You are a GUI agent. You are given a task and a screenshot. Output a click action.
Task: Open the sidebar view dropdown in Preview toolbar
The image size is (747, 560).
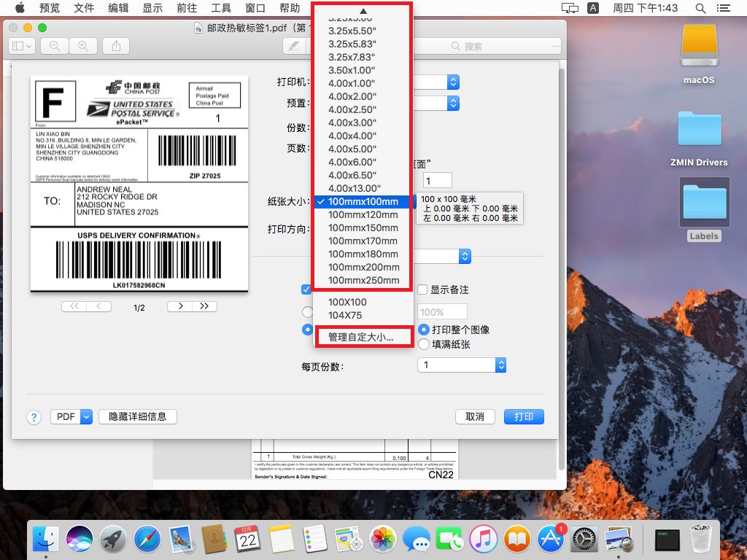(22, 46)
